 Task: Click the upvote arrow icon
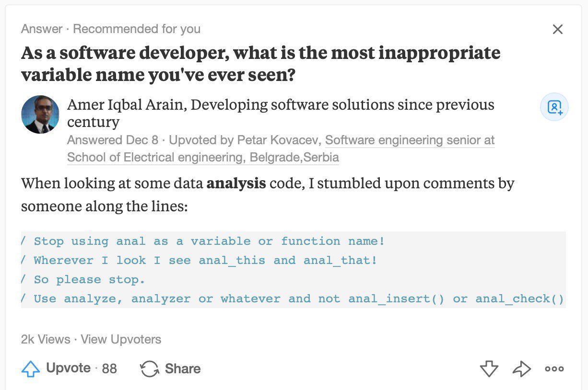[31, 369]
